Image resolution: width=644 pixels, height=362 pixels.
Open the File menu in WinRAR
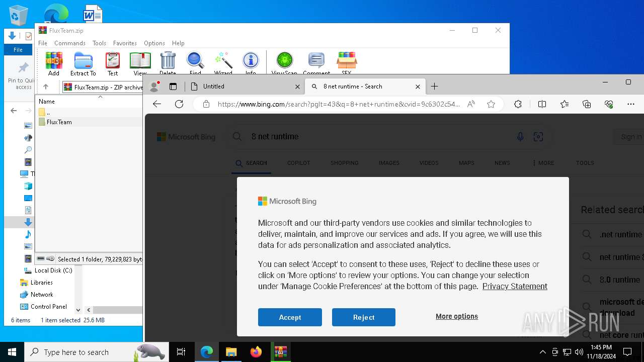(43, 43)
